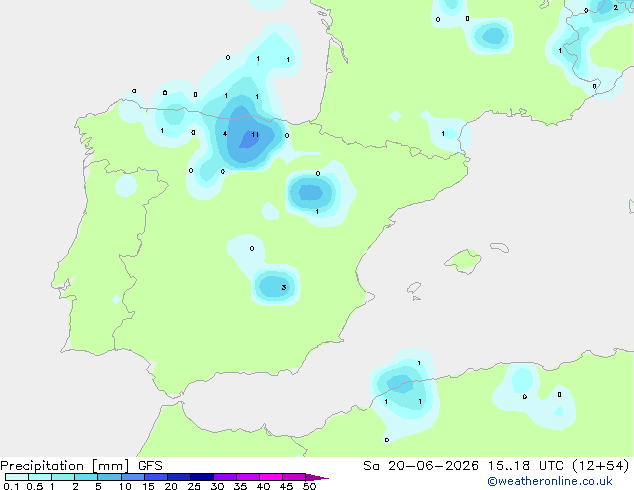Click the 0.1–0.5 mm palest legend swatch

pos(17,477)
